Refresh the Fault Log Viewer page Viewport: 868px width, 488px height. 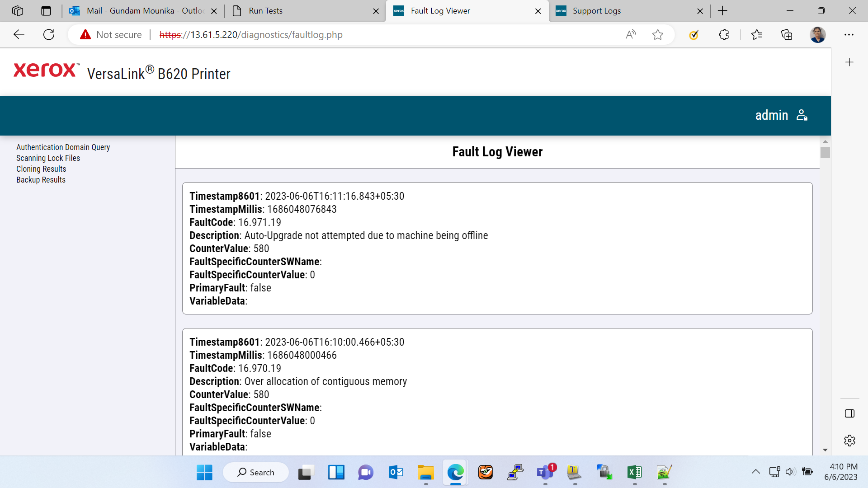tap(49, 35)
